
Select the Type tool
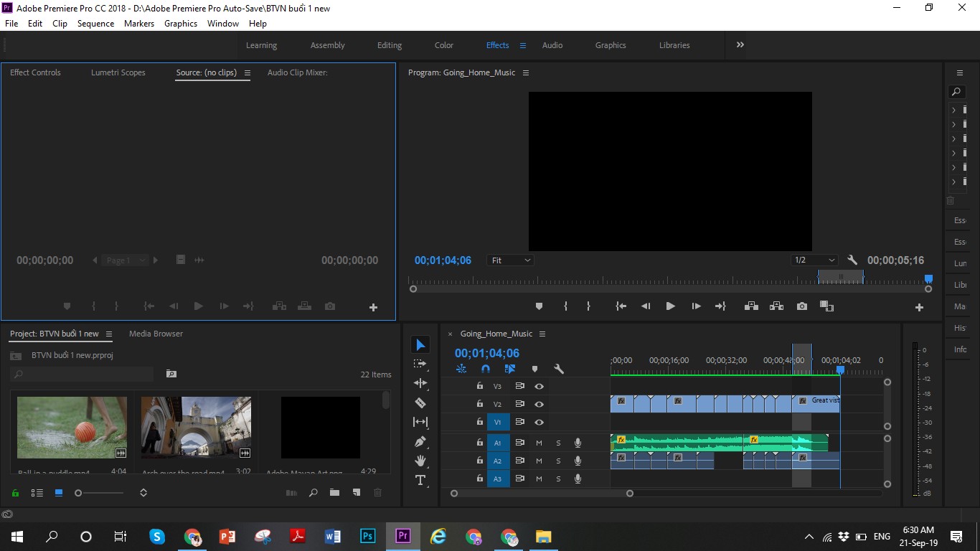click(x=420, y=480)
